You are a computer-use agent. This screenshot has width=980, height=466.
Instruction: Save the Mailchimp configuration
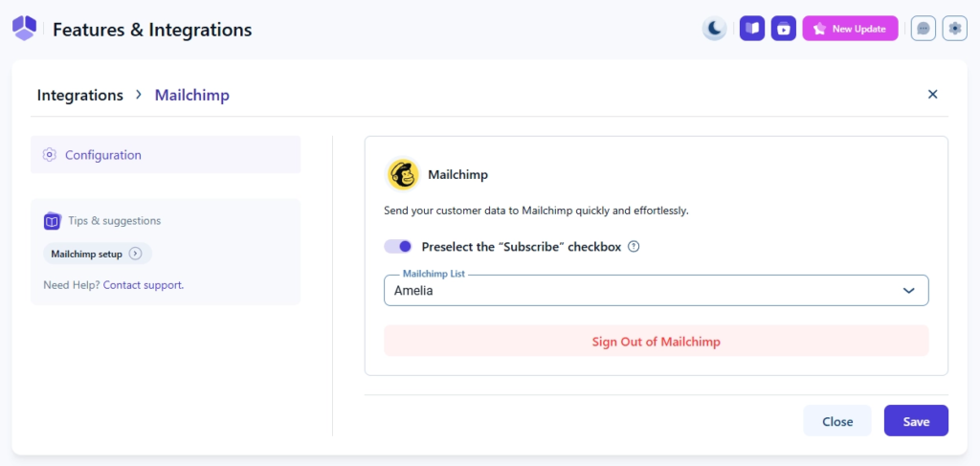coord(916,421)
